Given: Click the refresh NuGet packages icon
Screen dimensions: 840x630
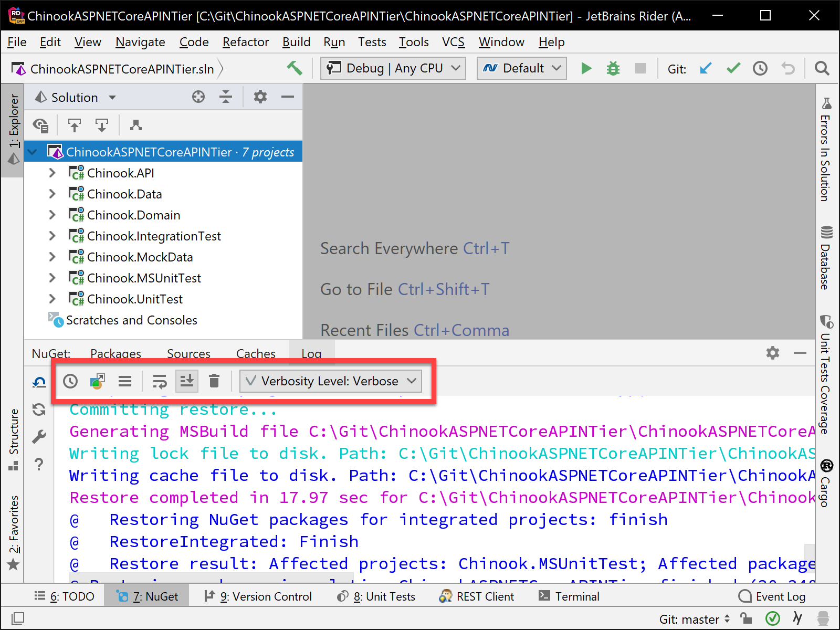Looking at the screenshot, I should 39,382.
